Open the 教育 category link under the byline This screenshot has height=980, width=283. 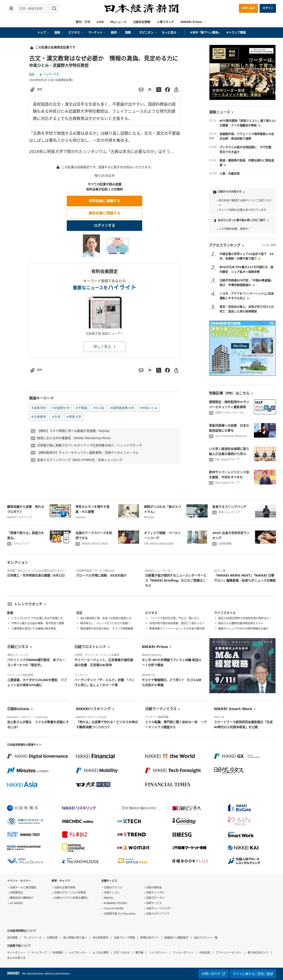32,74
